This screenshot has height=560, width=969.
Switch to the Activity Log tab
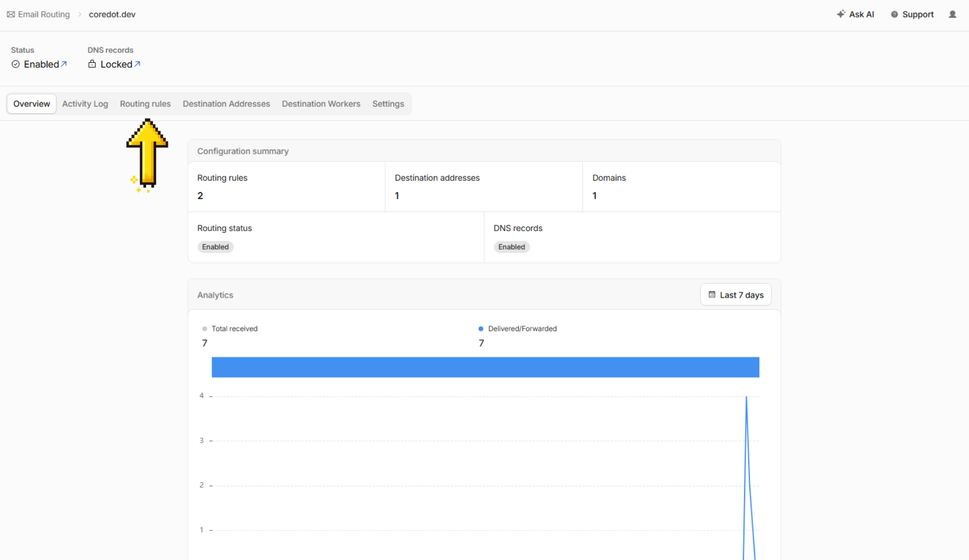85,104
